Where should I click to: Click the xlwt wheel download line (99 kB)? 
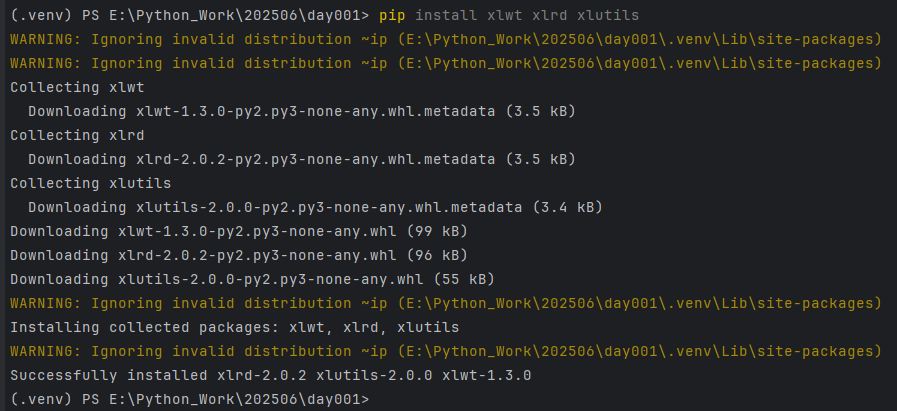pyautogui.click(x=239, y=232)
